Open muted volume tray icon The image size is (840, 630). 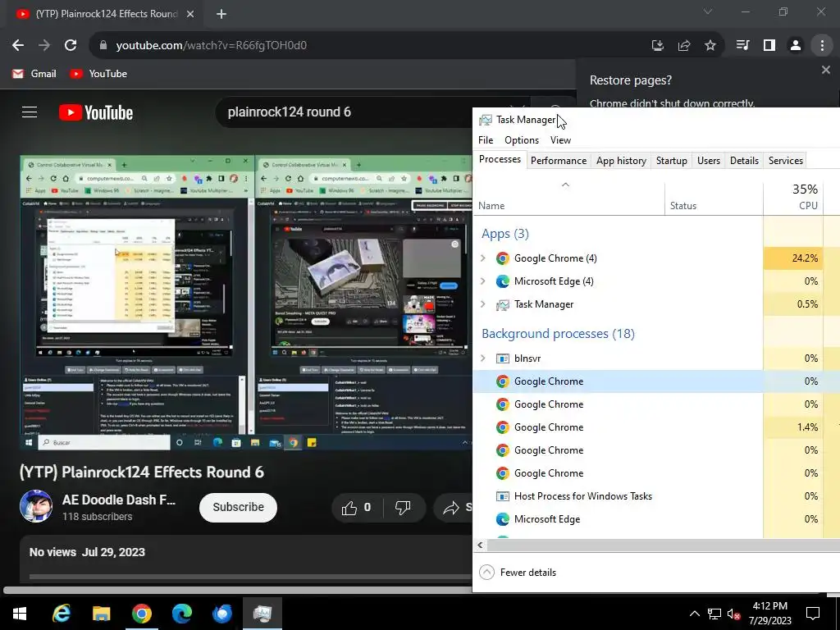733,614
